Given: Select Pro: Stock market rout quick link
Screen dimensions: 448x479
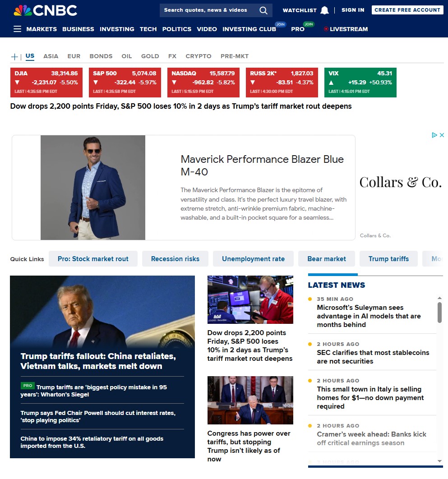Looking at the screenshot, I should pyautogui.click(x=93, y=259).
